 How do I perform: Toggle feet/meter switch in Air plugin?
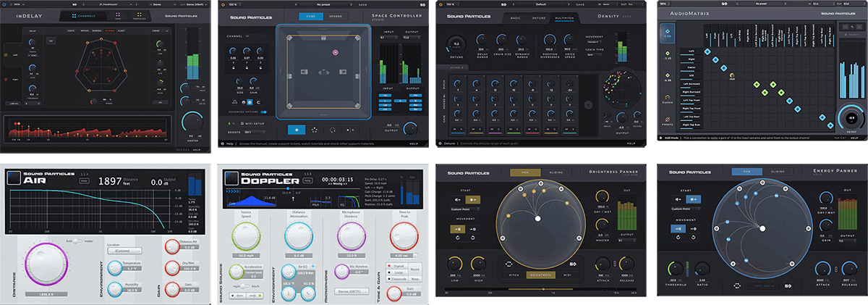click(x=77, y=241)
